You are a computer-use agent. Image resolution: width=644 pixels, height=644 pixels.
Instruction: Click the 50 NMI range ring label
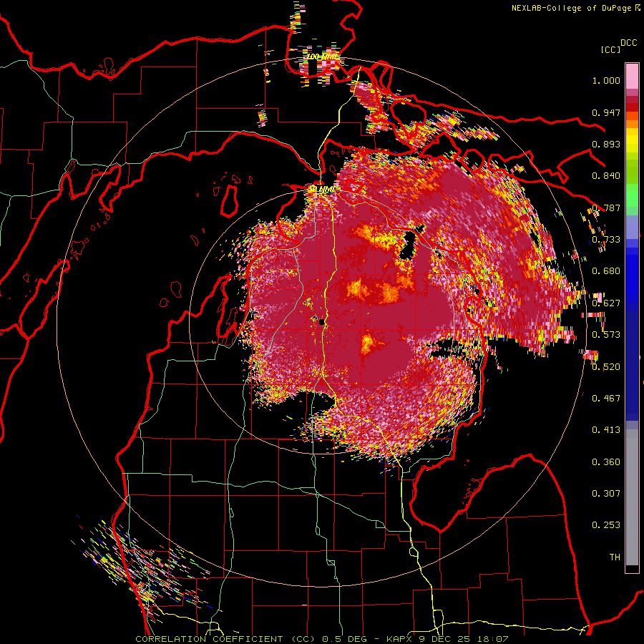point(321,190)
